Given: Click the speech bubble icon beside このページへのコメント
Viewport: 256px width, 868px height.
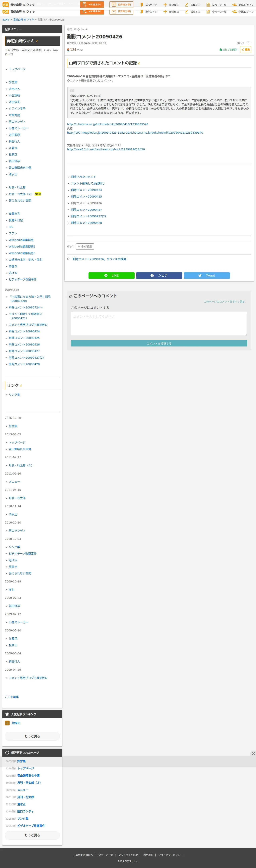Looking at the screenshot, I should [71, 297].
